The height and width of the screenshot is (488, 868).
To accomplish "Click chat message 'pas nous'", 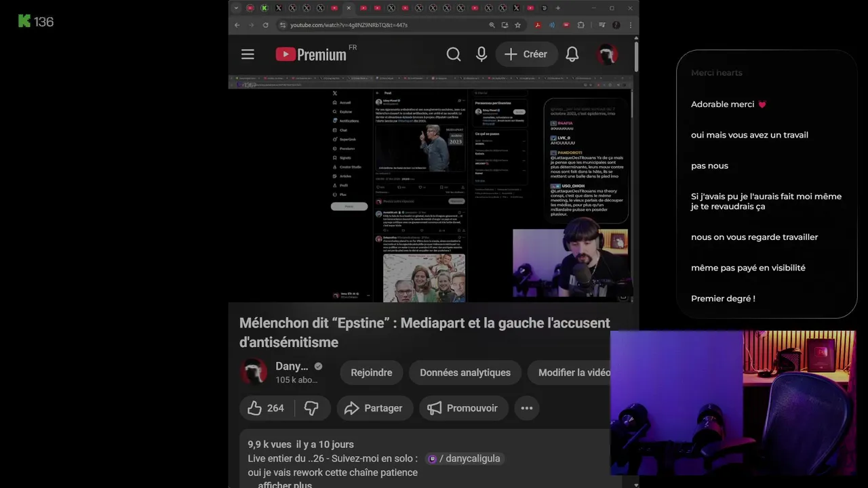I will coord(709,166).
